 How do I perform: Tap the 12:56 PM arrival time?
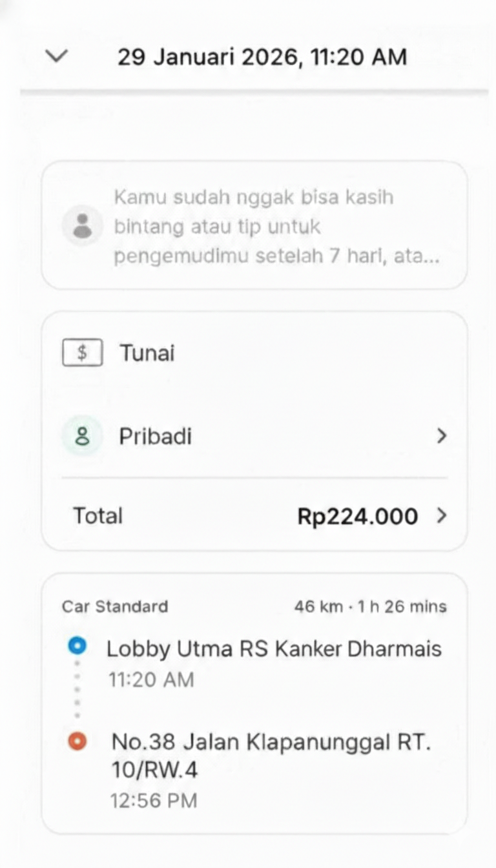coord(154,801)
